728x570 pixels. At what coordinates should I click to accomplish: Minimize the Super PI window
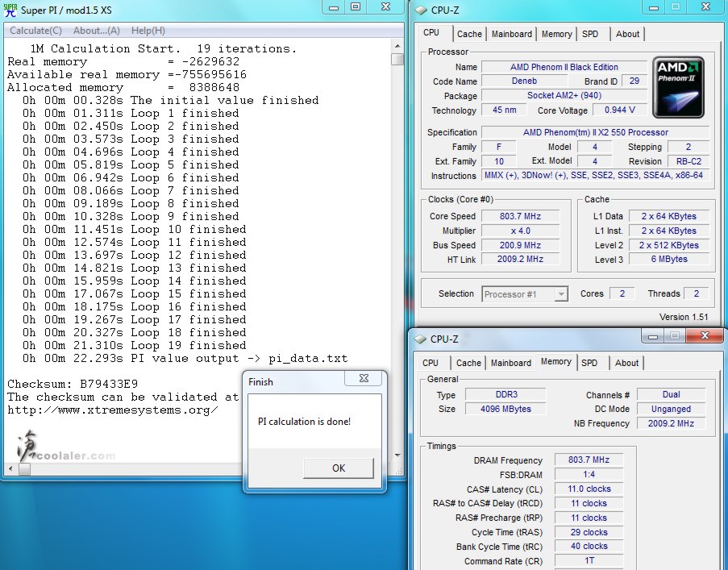click(x=333, y=7)
